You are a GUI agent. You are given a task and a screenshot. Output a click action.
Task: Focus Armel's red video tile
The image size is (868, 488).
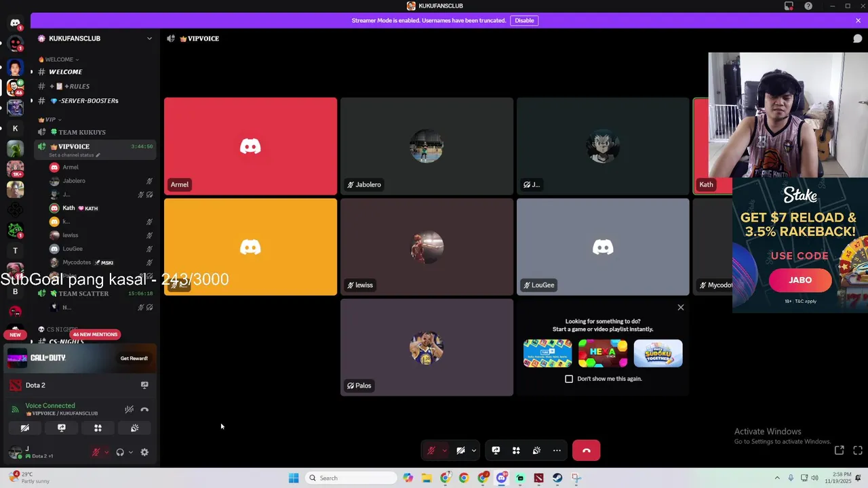(250, 146)
